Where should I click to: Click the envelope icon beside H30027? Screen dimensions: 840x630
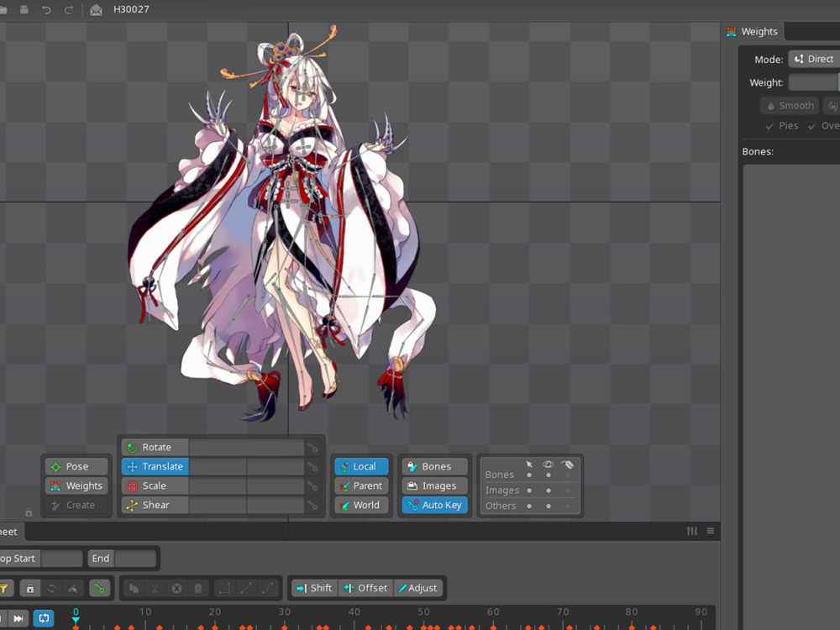pos(96,9)
